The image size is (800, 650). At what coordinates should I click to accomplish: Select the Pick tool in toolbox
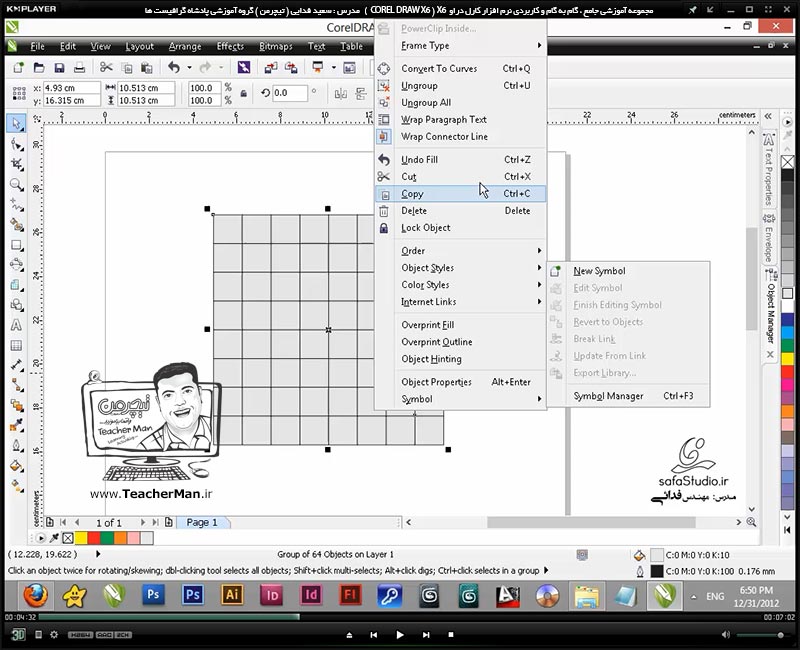click(x=16, y=123)
